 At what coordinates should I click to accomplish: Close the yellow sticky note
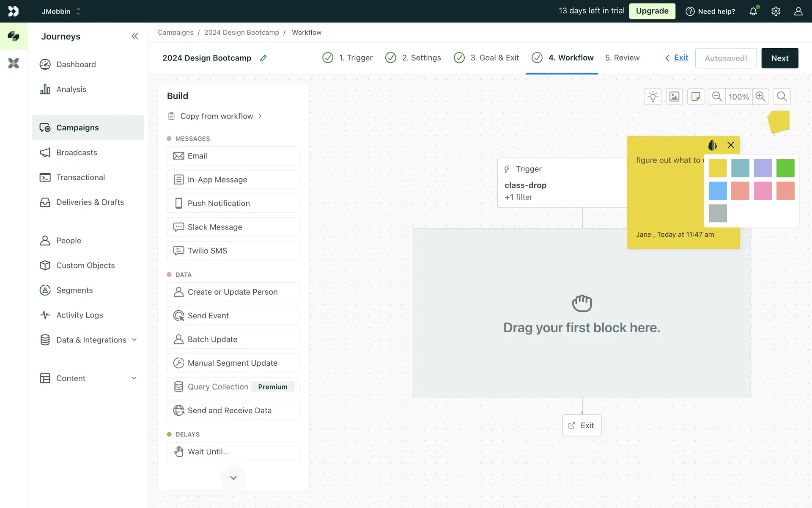point(730,145)
